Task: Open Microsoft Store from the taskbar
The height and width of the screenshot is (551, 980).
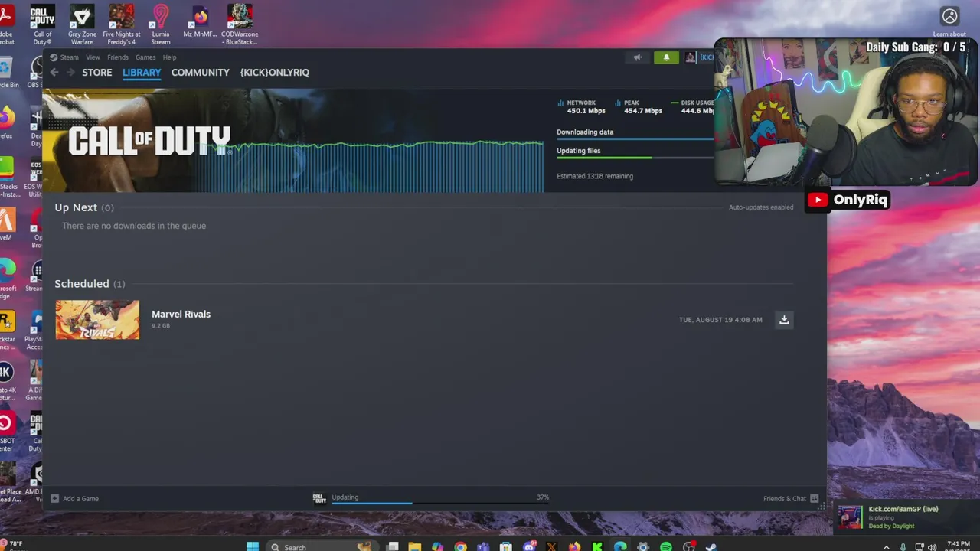Action: coord(506,546)
